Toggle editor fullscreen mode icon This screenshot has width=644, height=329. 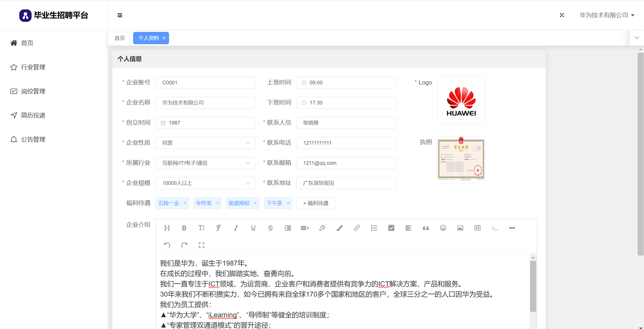201,245
